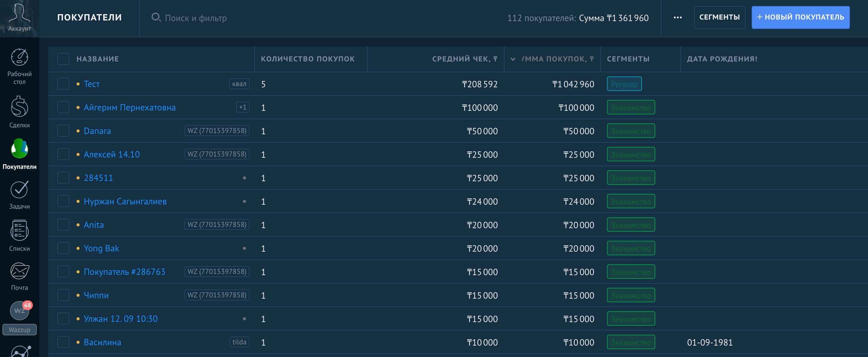Click the ₸1 042 960 purchase sum
Image resolution: width=868 pixels, height=357 pixels.
coord(573,84)
